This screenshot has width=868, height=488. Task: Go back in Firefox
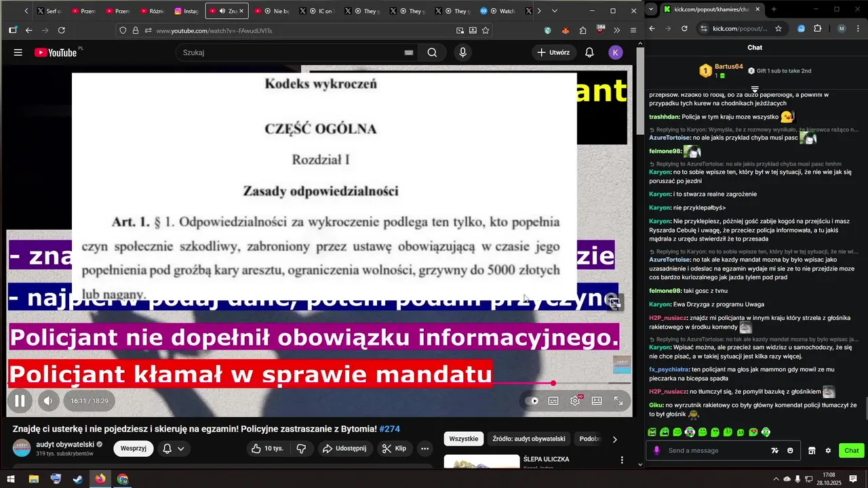click(x=28, y=30)
